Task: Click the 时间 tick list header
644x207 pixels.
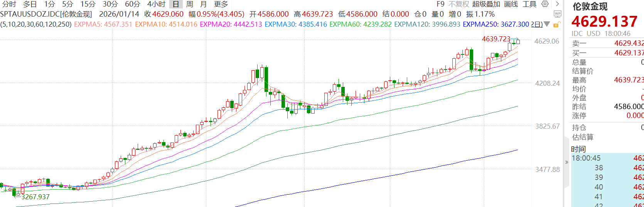Action: (x=578, y=149)
